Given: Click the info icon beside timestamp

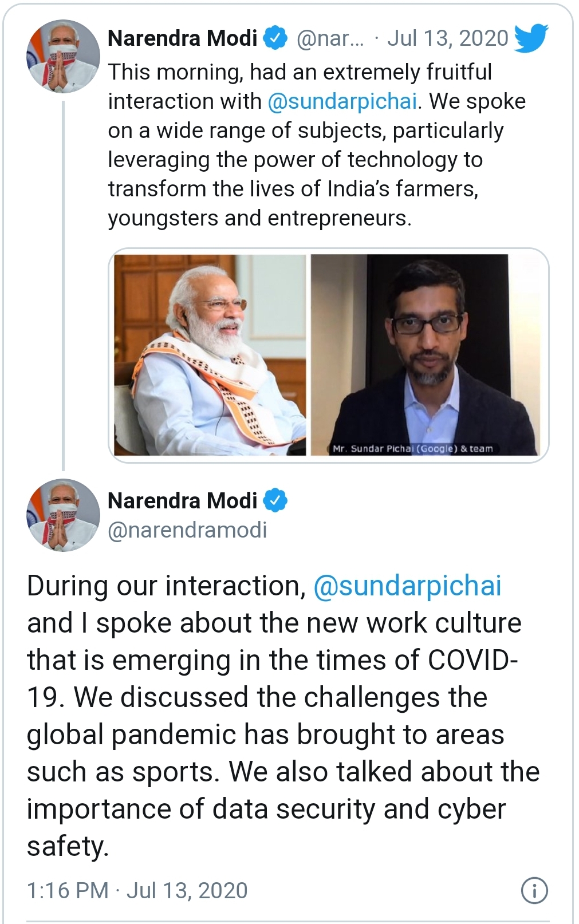Looking at the screenshot, I should point(534,891).
